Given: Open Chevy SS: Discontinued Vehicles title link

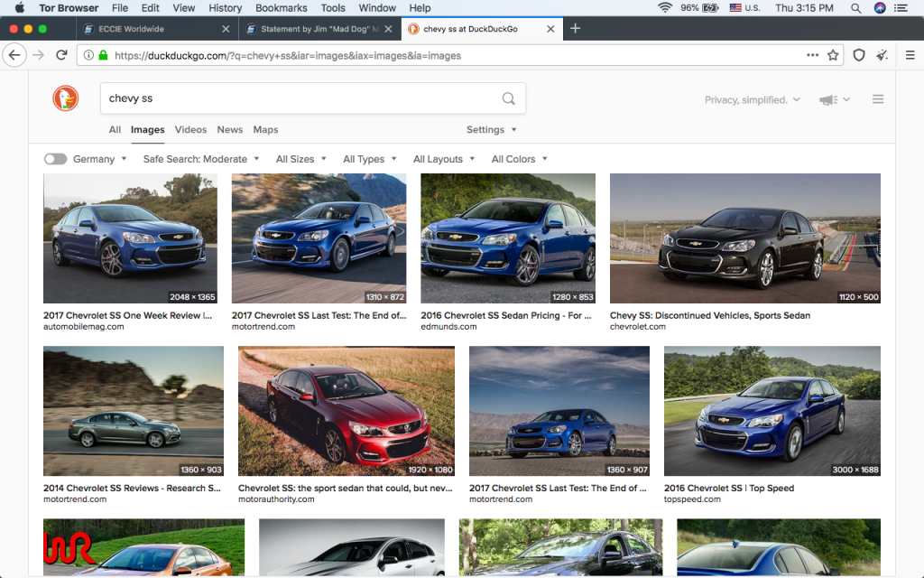Looking at the screenshot, I should [x=710, y=315].
